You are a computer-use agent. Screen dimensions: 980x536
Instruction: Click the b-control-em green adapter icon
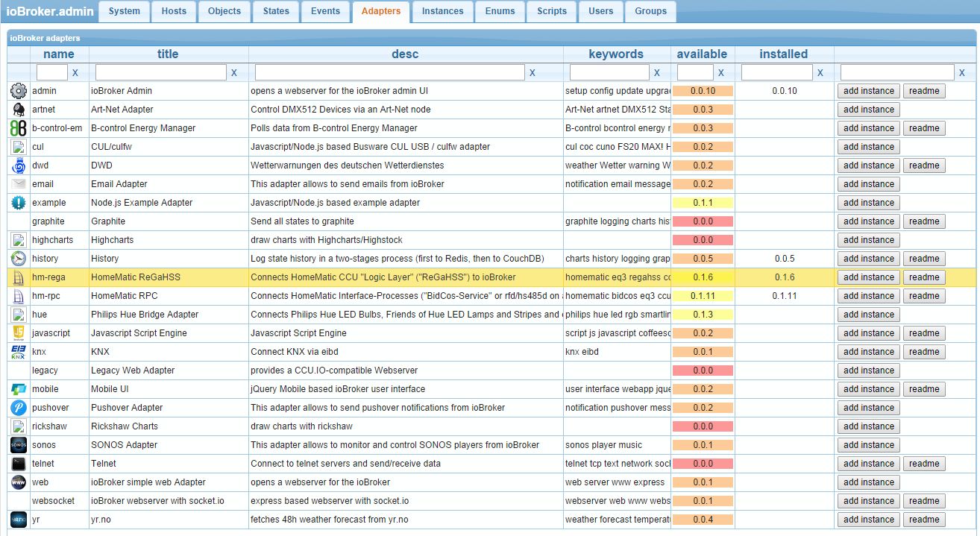tap(19, 128)
